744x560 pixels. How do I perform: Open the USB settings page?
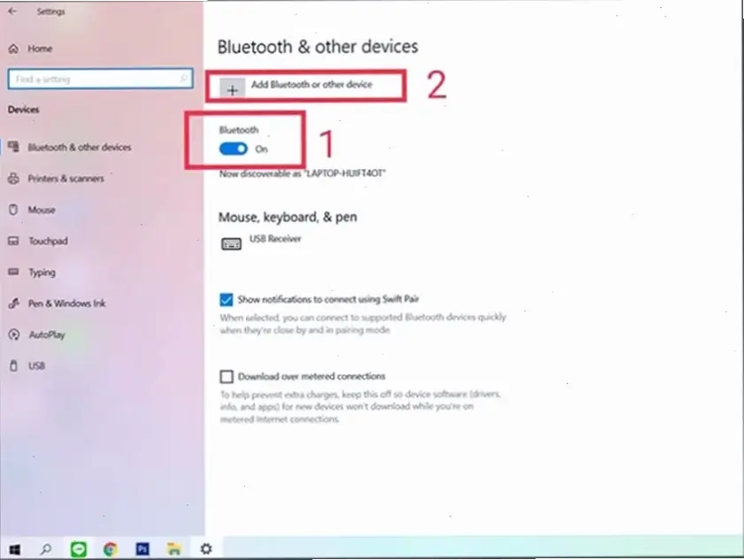[36, 365]
